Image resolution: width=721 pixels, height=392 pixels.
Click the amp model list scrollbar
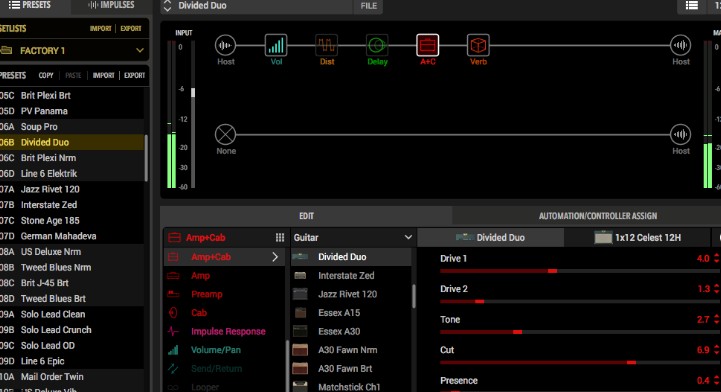tap(413, 296)
